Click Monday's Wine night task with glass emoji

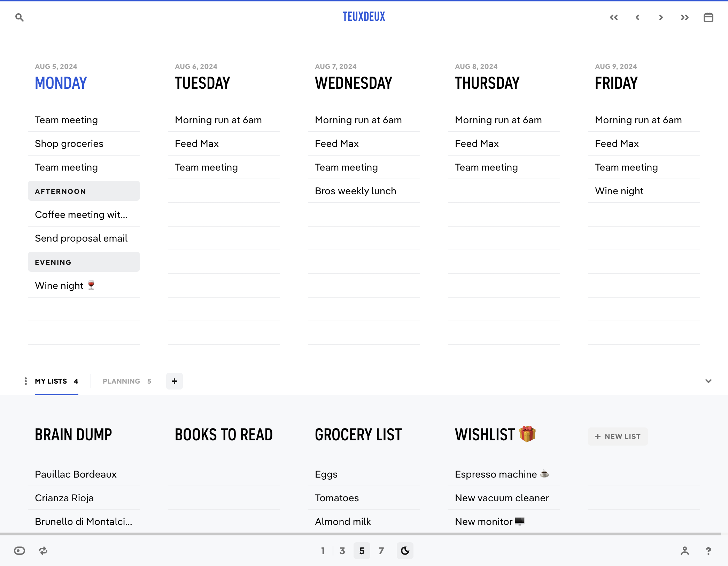point(84,285)
